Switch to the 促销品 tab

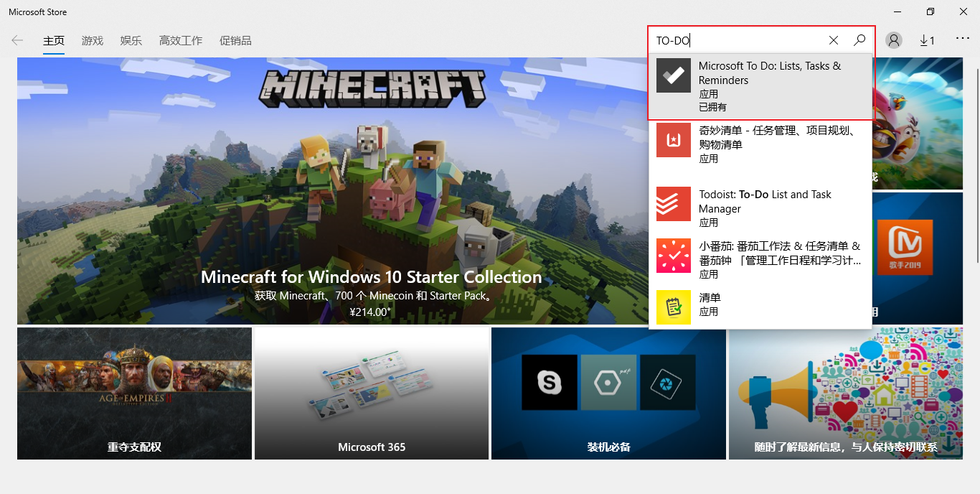235,41
